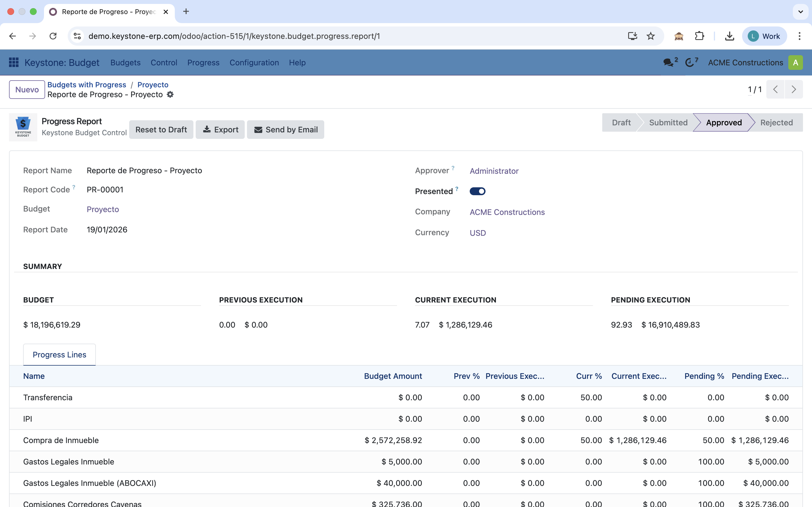Screen dimensions: 812x507
Task: Open the Progress menu
Action: (x=203, y=62)
